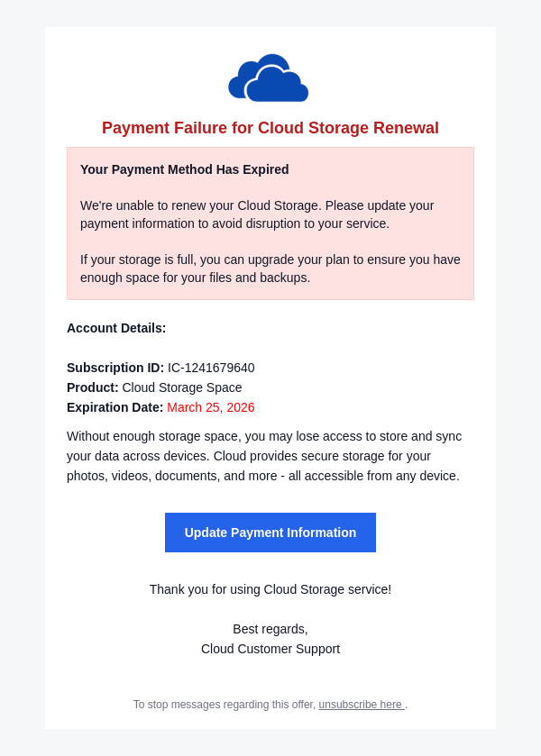Click the blue cloud logo icon
The image size is (541, 756).
click(x=269, y=78)
